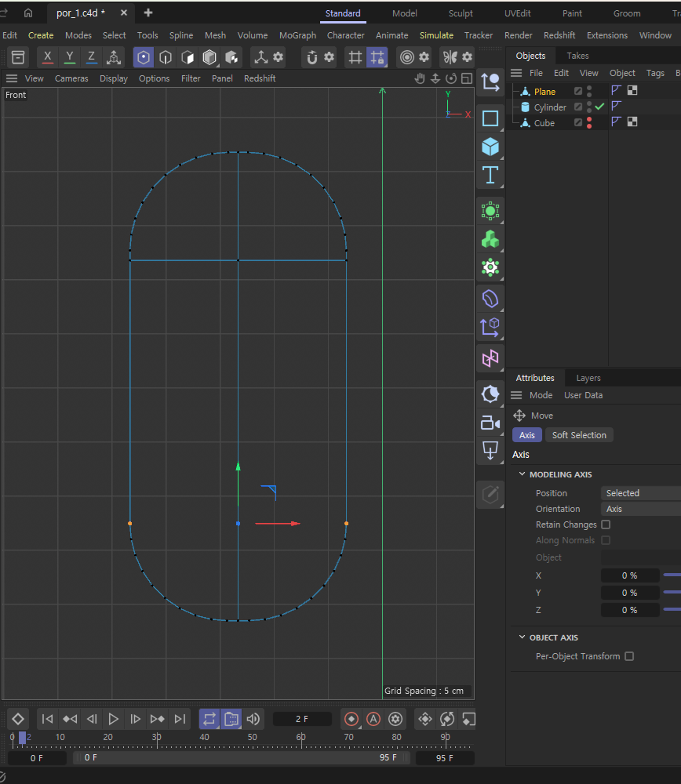Select Edges mode icon
This screenshot has width=681, height=784.
click(166, 57)
